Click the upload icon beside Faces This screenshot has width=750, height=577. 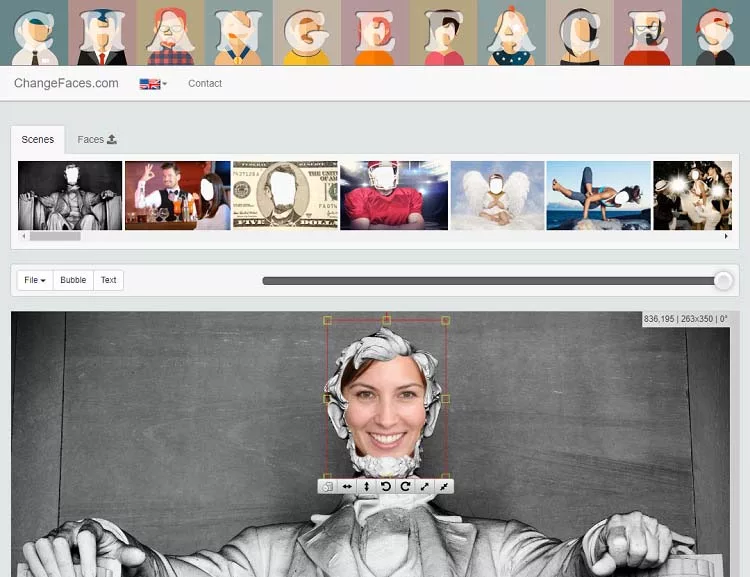tap(112, 139)
